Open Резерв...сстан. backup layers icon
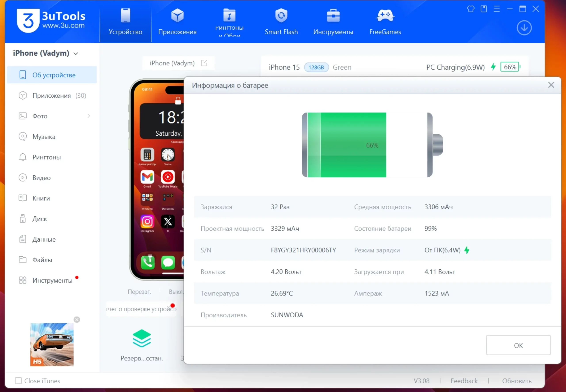The width and height of the screenshot is (566, 392). 142,339
